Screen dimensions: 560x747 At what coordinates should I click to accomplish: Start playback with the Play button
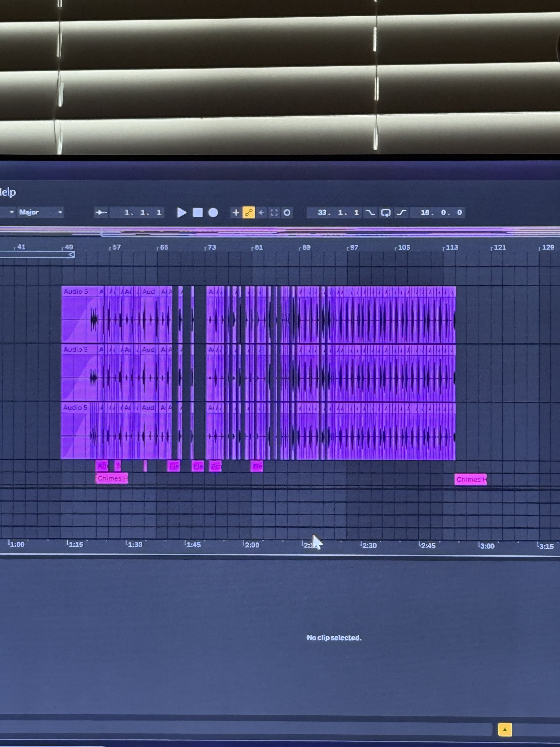click(182, 212)
